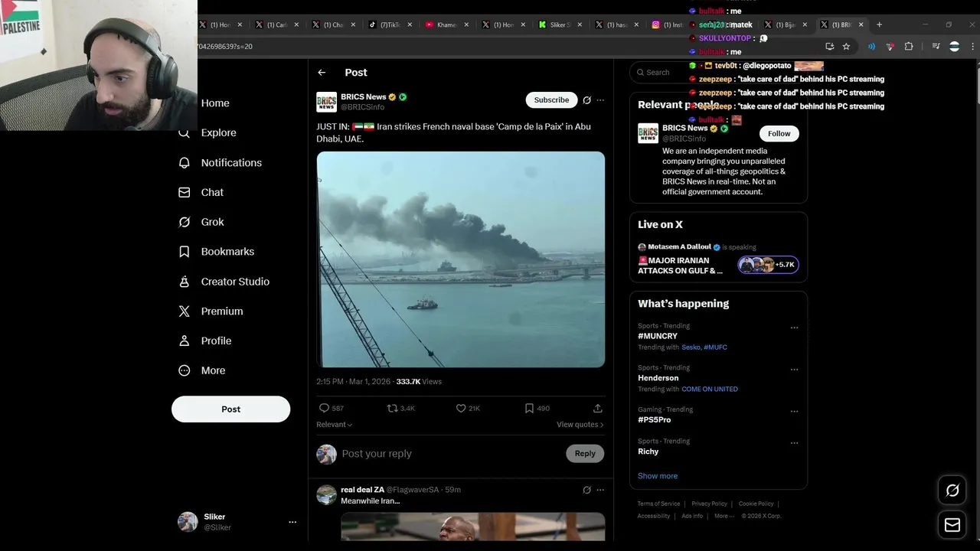This screenshot has height=551, width=980.
Task: Click the reply comment icon showing 587
Action: [x=324, y=408]
